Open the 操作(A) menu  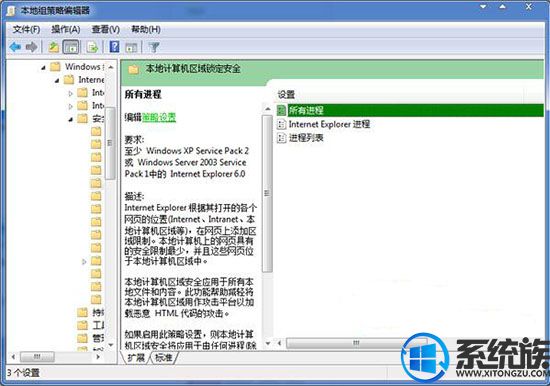(66, 29)
